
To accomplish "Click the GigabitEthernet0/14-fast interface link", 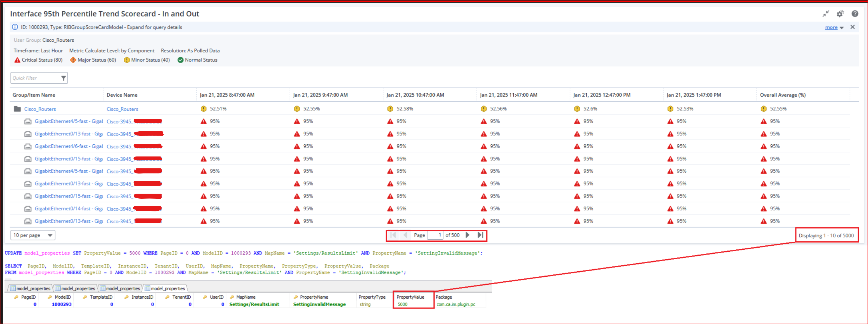I will tap(68, 209).
